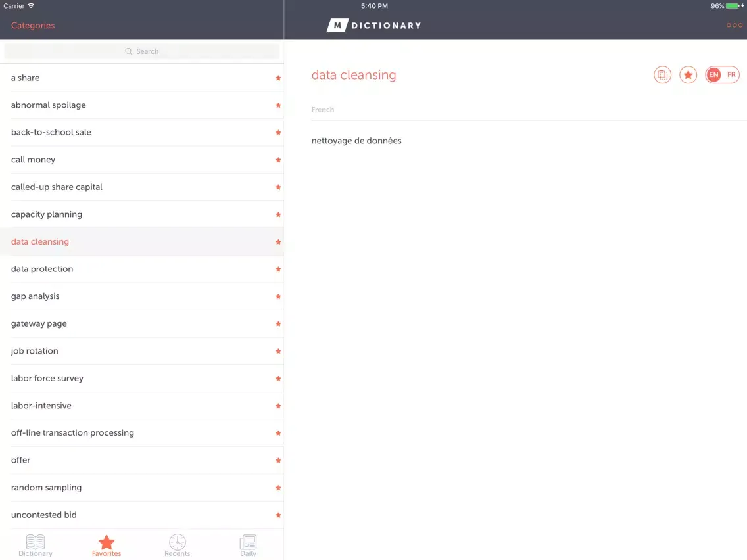
Task: Open 'off-line transaction processing' entry
Action: [x=142, y=433]
